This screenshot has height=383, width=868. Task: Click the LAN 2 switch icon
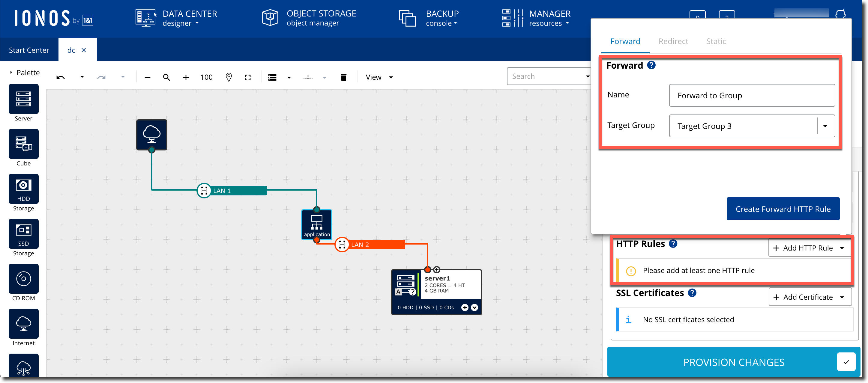342,245
